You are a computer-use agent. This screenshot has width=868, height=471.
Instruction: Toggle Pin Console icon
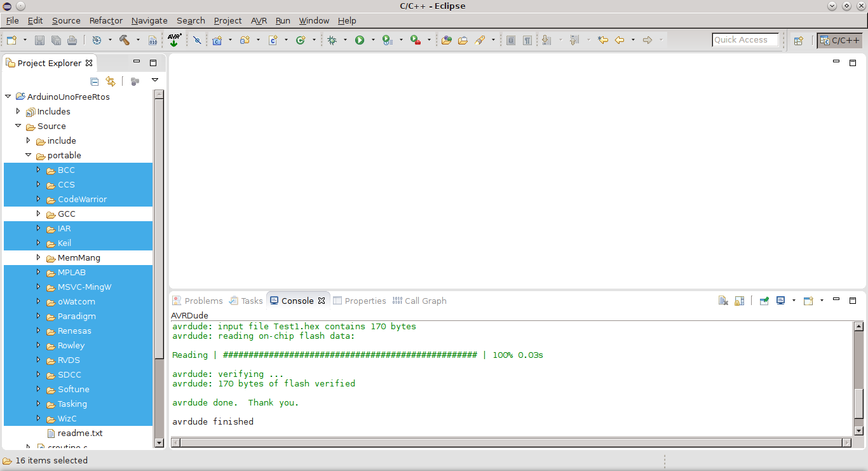(x=764, y=301)
